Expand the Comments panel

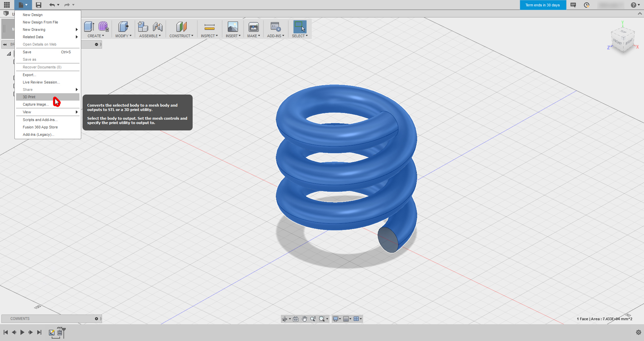(x=96, y=319)
